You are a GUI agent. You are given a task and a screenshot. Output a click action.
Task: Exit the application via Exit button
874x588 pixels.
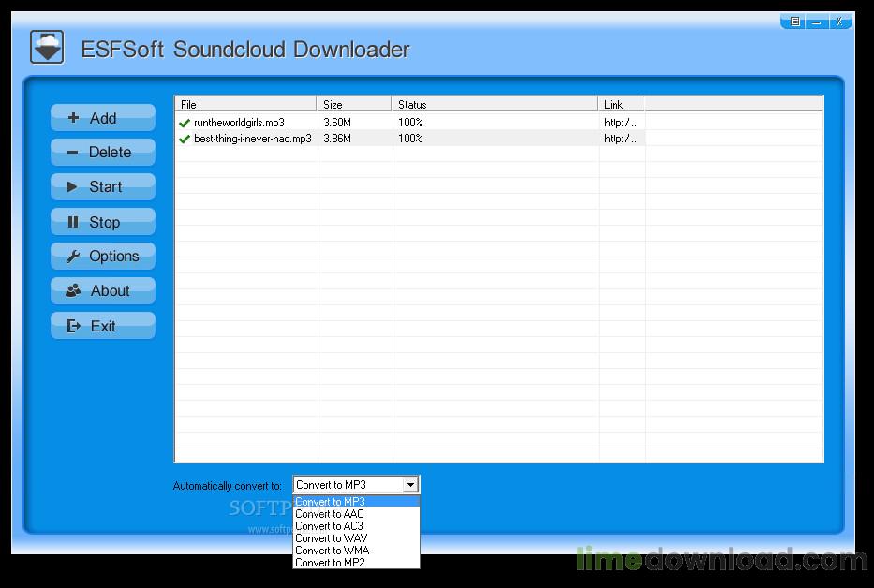coord(103,326)
